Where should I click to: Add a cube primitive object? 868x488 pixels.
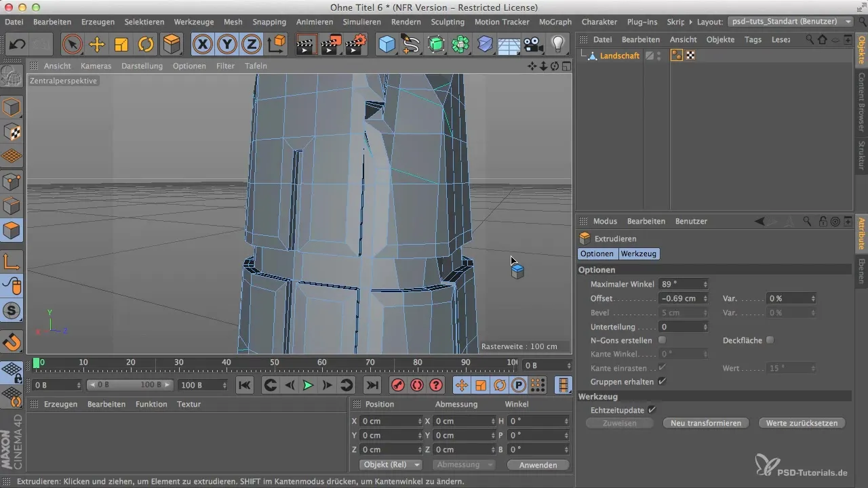(x=387, y=45)
